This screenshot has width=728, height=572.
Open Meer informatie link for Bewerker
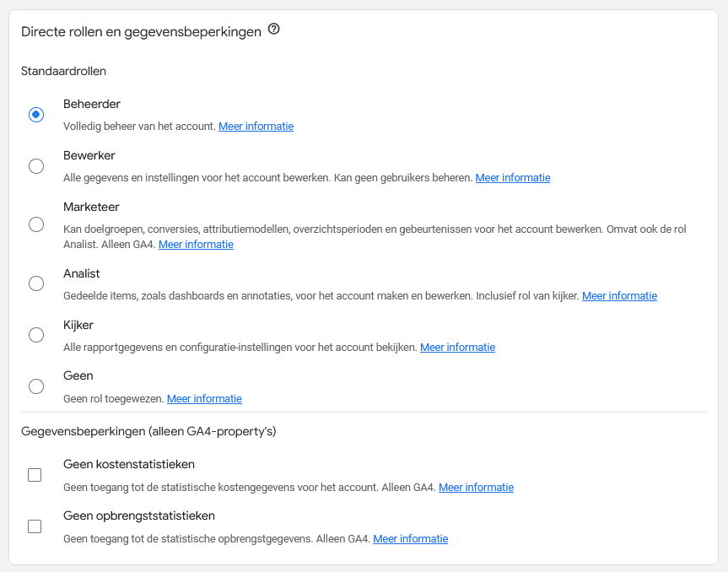click(x=513, y=178)
